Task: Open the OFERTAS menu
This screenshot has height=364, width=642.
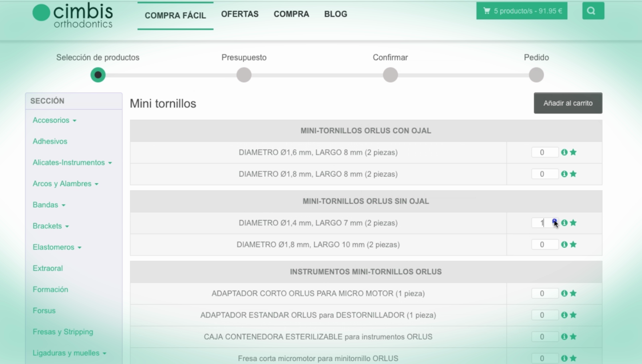Action: point(240,14)
